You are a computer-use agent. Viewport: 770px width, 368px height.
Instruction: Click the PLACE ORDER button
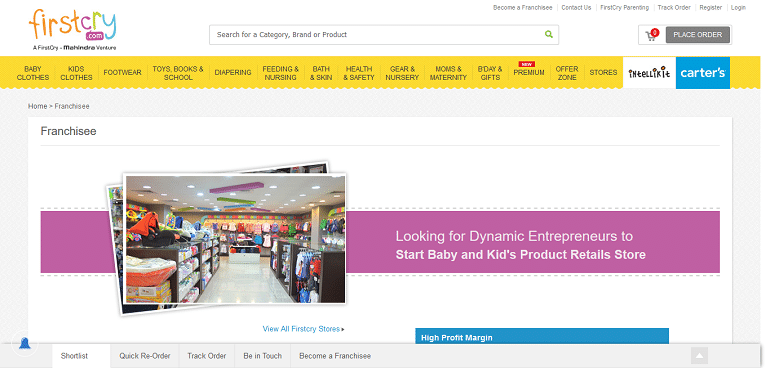point(698,35)
